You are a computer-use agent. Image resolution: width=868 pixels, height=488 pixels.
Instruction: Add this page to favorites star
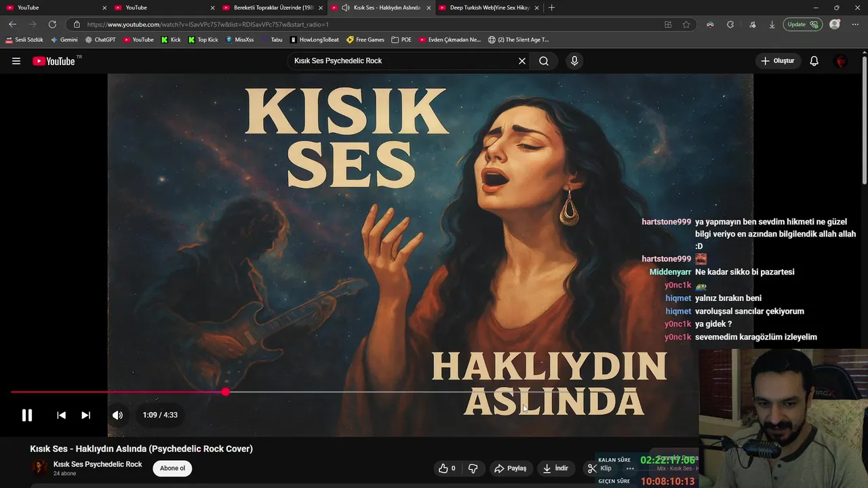(686, 24)
